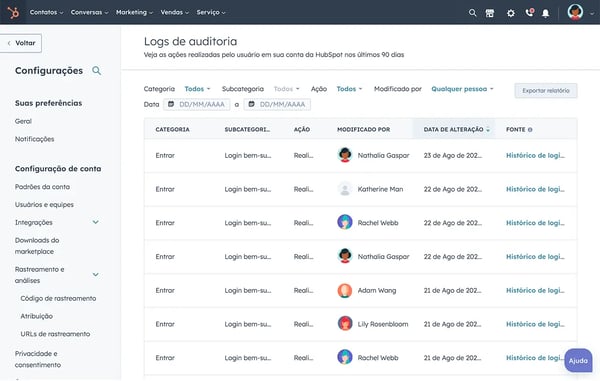
Task: Click 'Login bem-su...' cell in Adam Wang row
Action: click(x=248, y=290)
